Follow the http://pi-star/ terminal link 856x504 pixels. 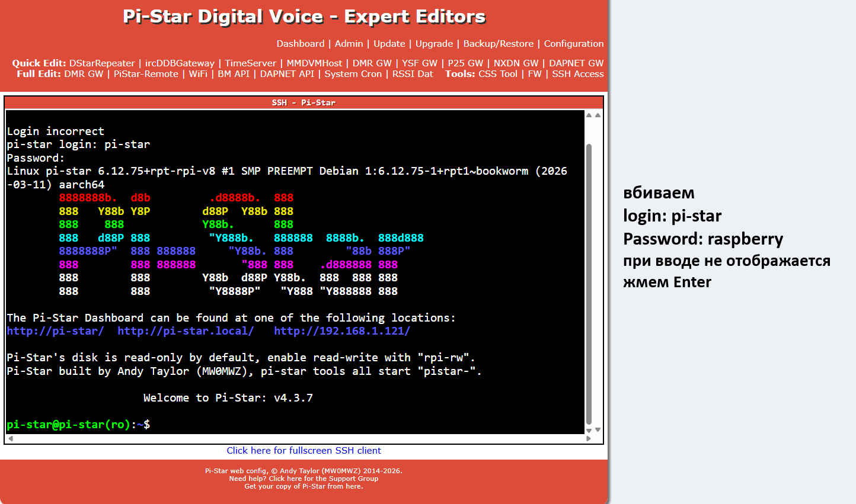[55, 331]
